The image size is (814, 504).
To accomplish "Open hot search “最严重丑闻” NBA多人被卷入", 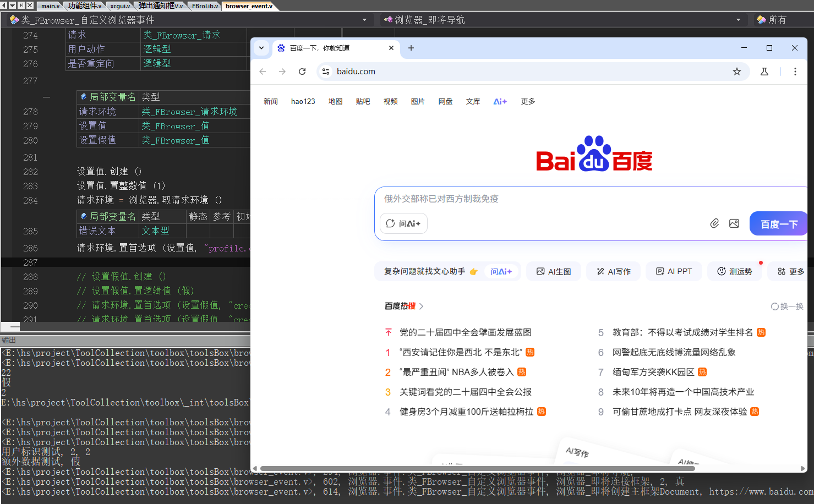I will (457, 372).
